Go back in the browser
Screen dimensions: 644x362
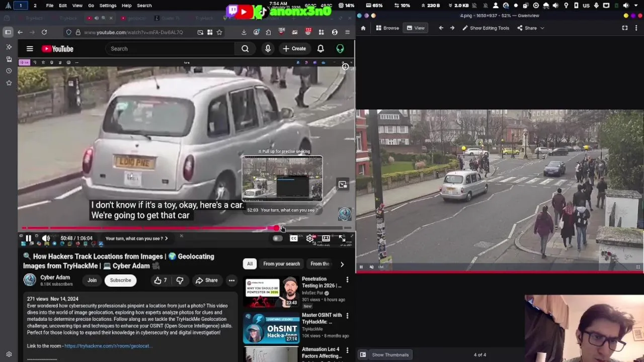(20, 32)
